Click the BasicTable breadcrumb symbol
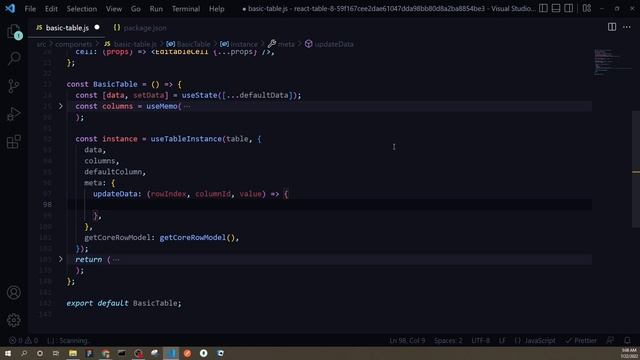The width and height of the screenshot is (640, 360). tap(189, 44)
